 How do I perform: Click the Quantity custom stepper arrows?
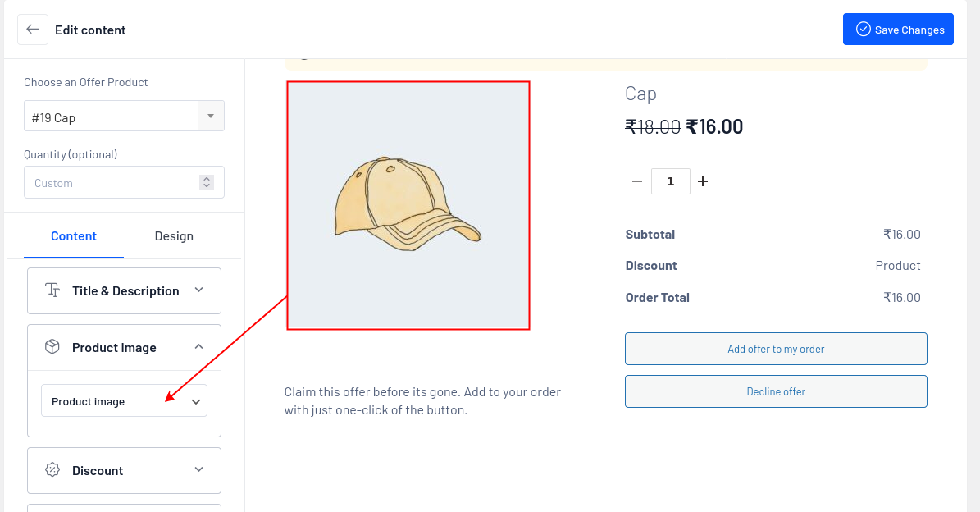207,182
